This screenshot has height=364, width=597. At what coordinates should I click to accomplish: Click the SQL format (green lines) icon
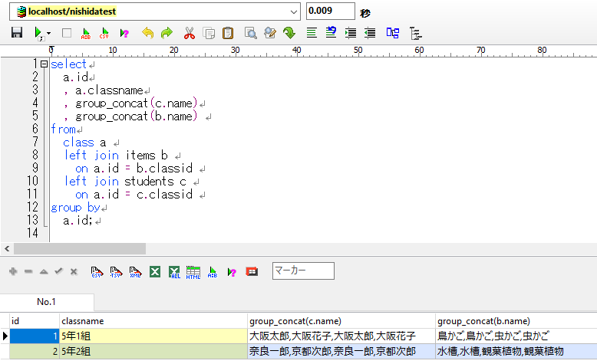[312, 33]
